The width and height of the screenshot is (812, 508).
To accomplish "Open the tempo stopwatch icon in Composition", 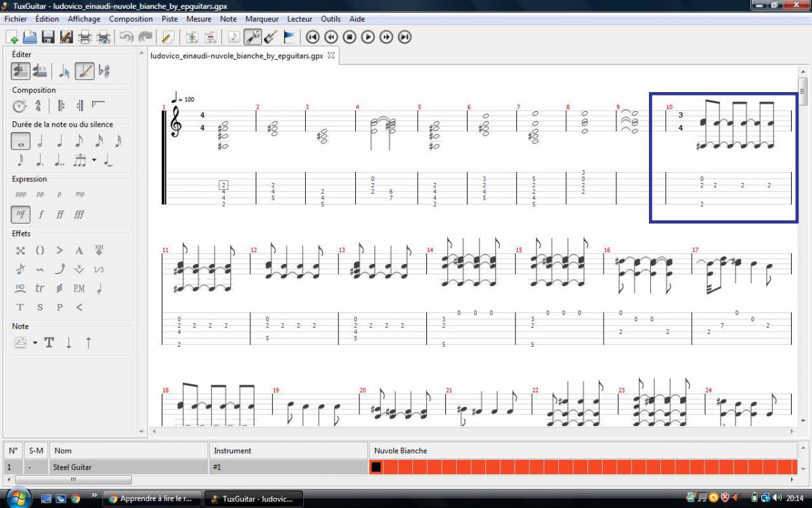I will tap(20, 106).
